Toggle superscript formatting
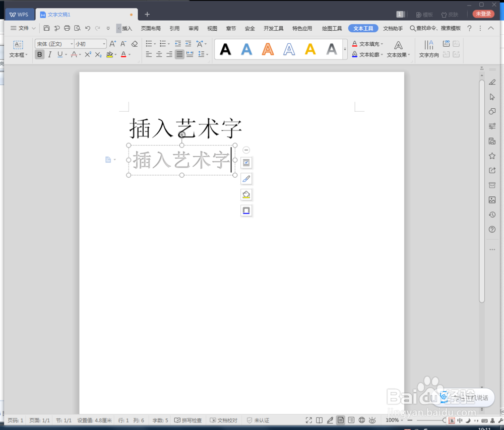This screenshot has width=504, height=430. click(88, 54)
